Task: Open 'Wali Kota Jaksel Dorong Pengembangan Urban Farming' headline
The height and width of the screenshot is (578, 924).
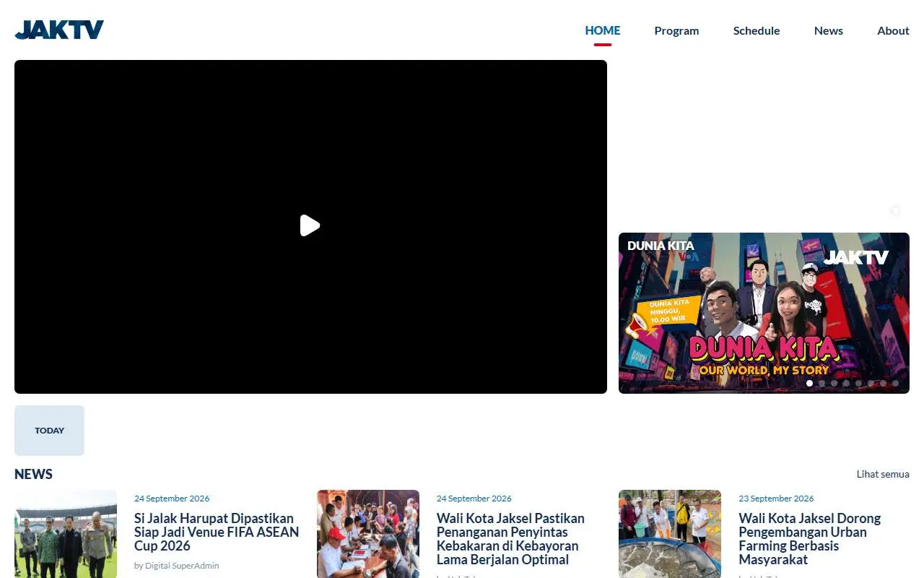Action: [810, 539]
